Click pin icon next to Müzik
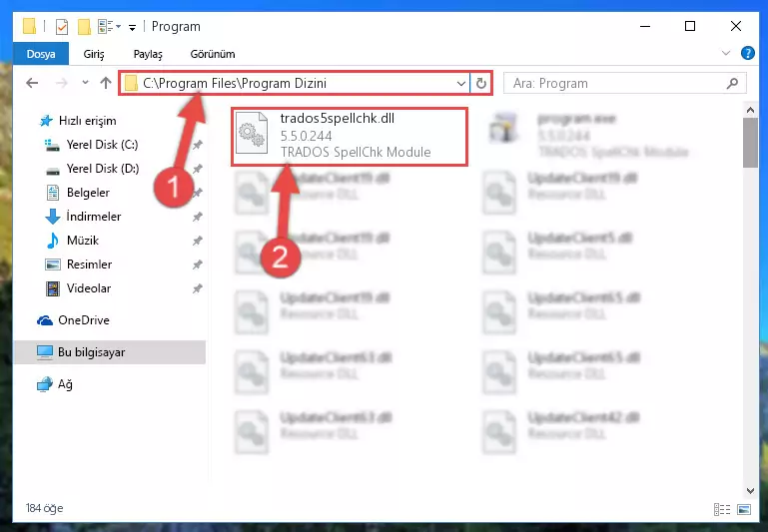This screenshot has width=768, height=532. (198, 241)
